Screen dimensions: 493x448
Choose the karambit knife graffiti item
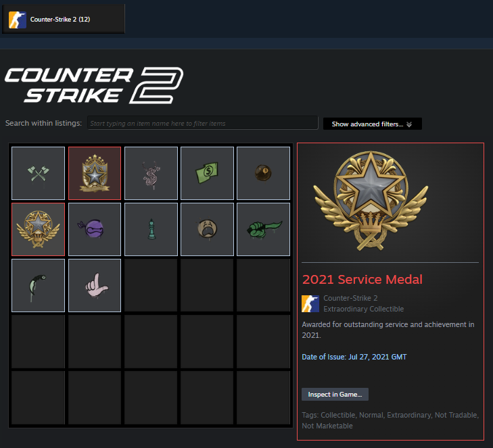[x=38, y=286]
